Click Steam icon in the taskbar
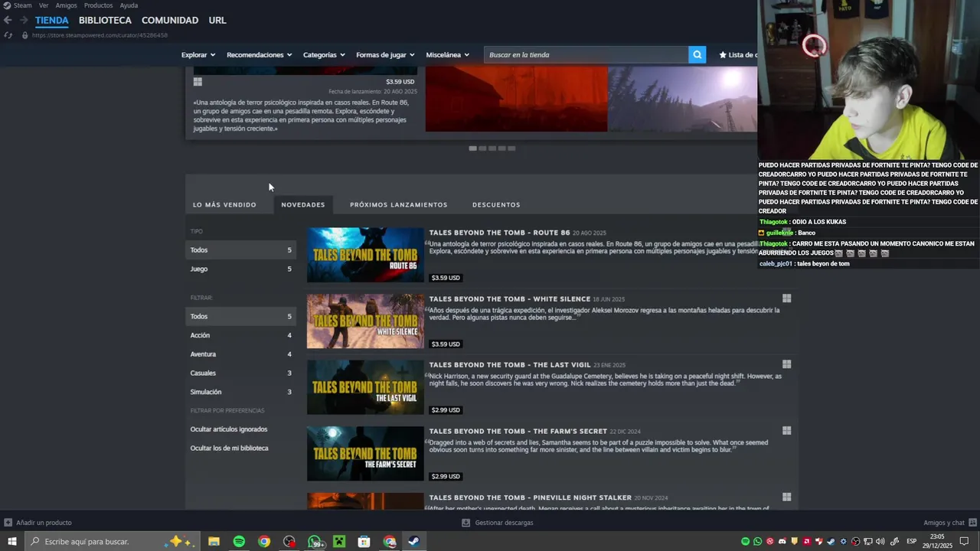This screenshot has height=551, width=980. click(x=414, y=541)
